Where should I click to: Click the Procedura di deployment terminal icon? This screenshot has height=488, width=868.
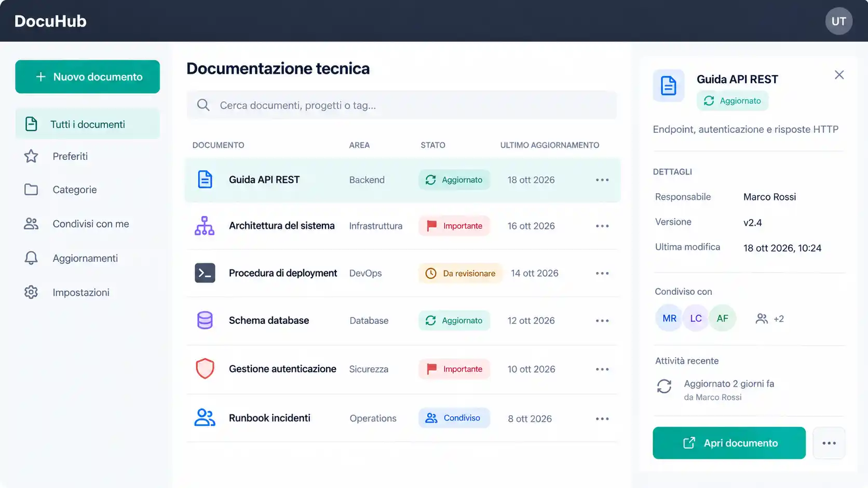click(x=205, y=273)
